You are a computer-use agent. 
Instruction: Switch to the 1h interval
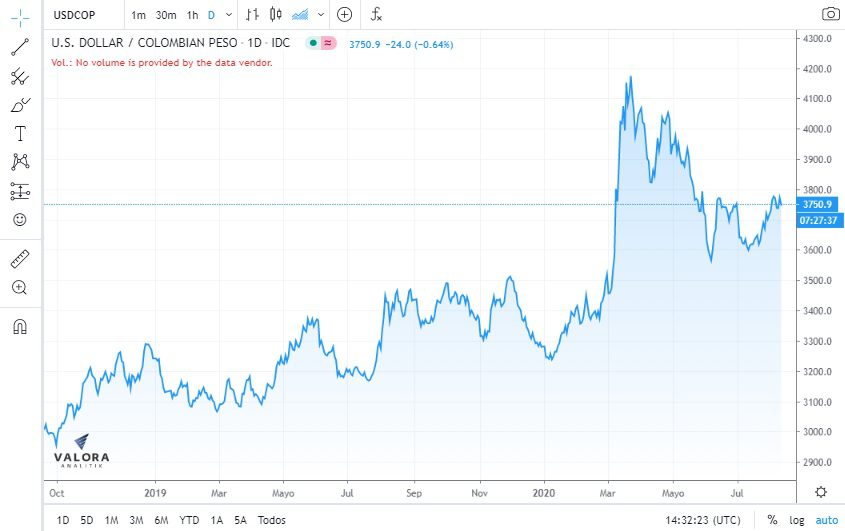[192, 15]
